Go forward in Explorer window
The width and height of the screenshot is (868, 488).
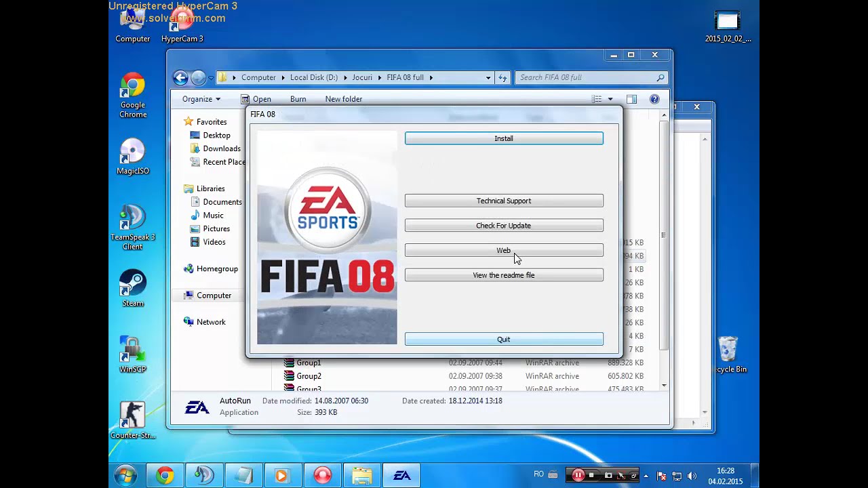(x=198, y=78)
